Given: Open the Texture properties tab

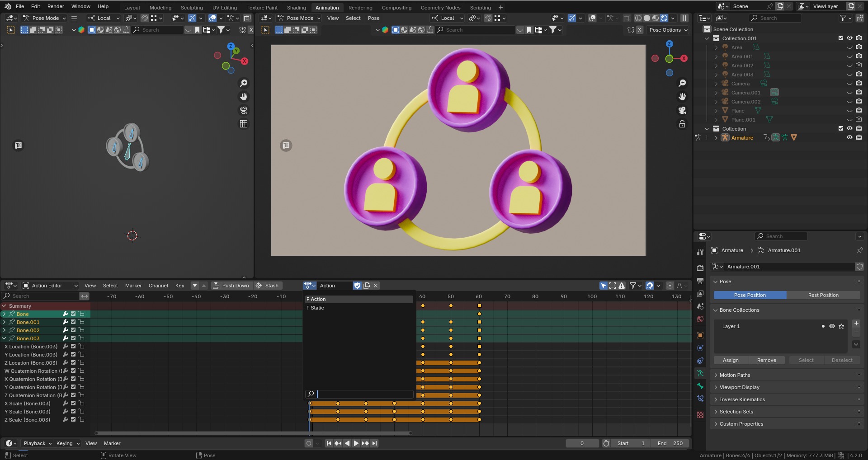Looking at the screenshot, I should (700, 415).
